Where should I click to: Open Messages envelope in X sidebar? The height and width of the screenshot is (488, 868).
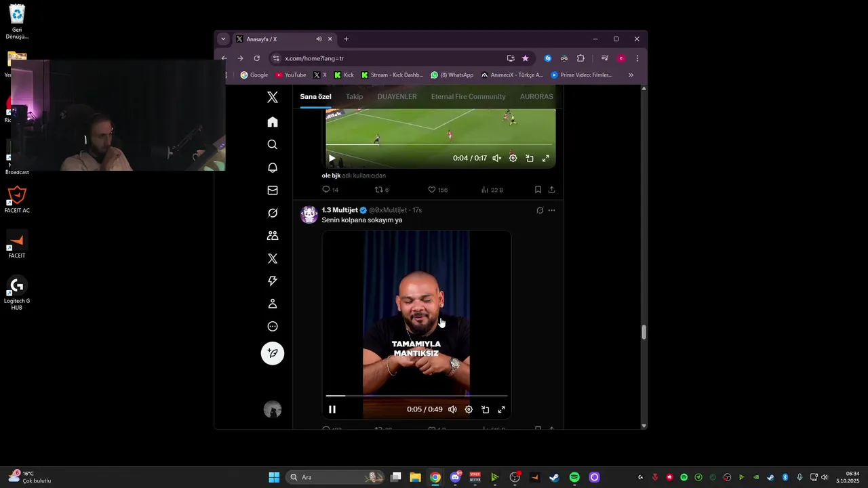pyautogui.click(x=273, y=190)
